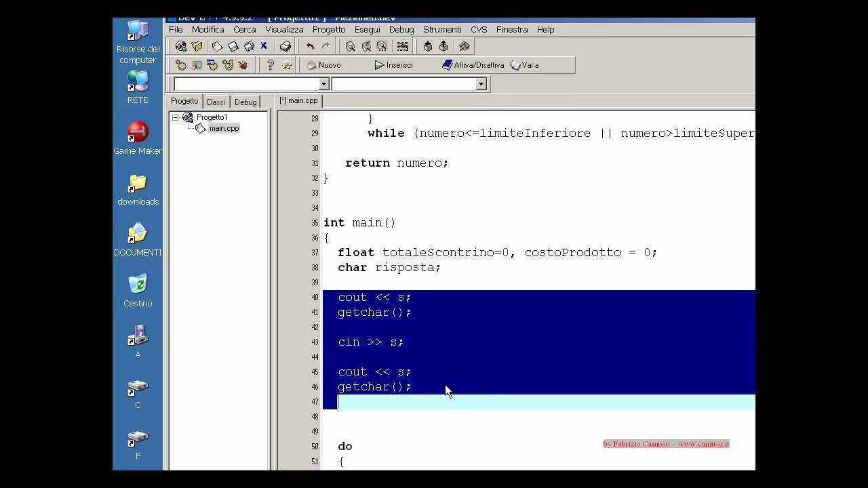This screenshot has width=868, height=488.
Task: Click the 'int main()' line in the editor
Action: (x=359, y=223)
